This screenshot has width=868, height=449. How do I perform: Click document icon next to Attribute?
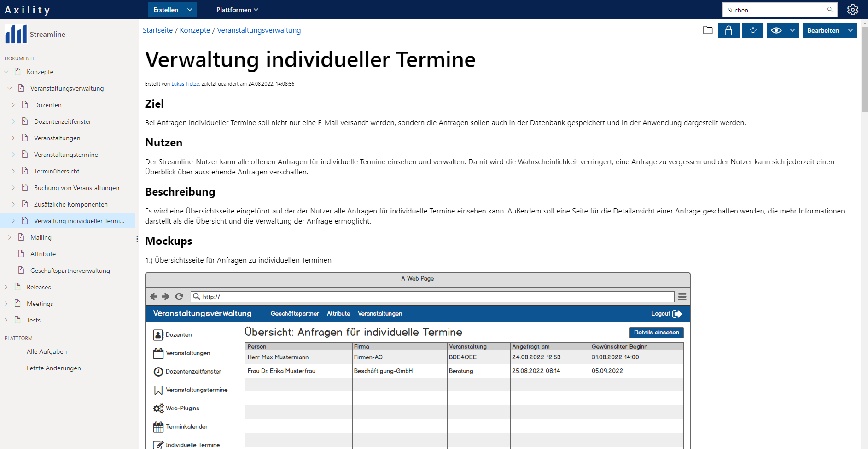21,254
